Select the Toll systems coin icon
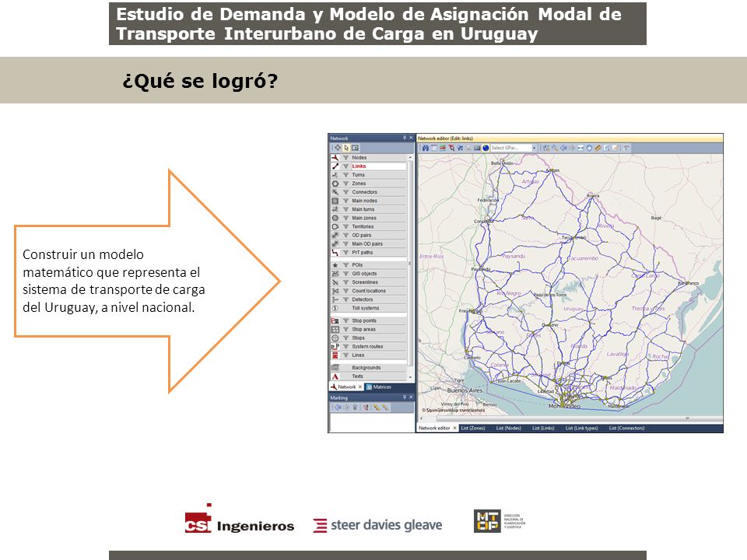This screenshot has width=747, height=560. (x=335, y=308)
